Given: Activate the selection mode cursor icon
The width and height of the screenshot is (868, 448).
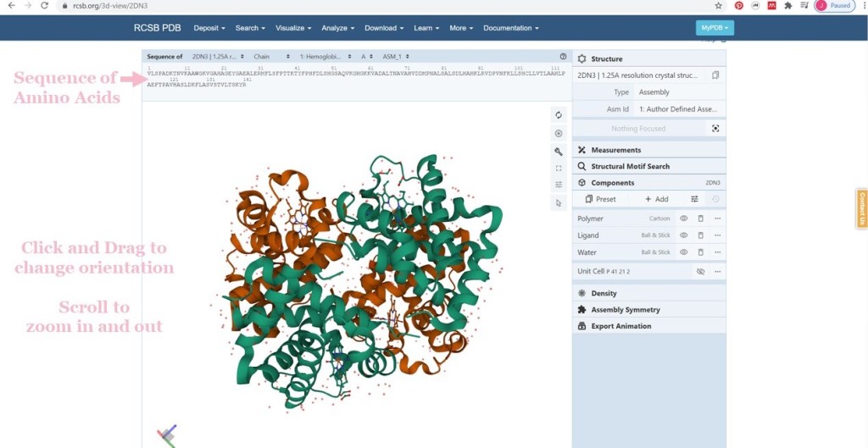Looking at the screenshot, I should pyautogui.click(x=559, y=203).
